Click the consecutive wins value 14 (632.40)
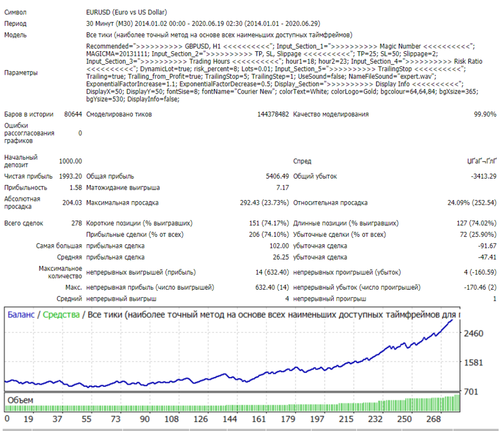Image resolution: width=504 pixels, height=431 pixels. pyautogui.click(x=272, y=272)
